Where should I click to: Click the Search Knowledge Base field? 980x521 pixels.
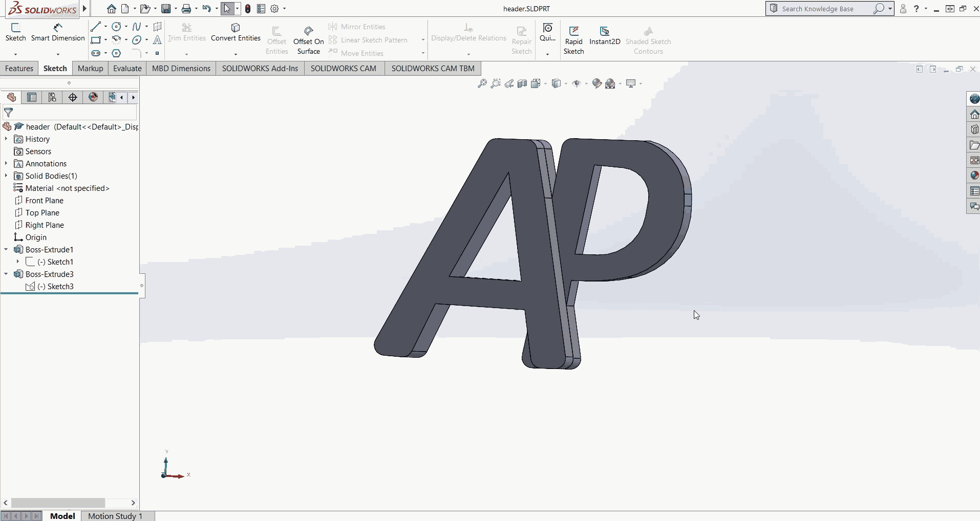click(824, 9)
